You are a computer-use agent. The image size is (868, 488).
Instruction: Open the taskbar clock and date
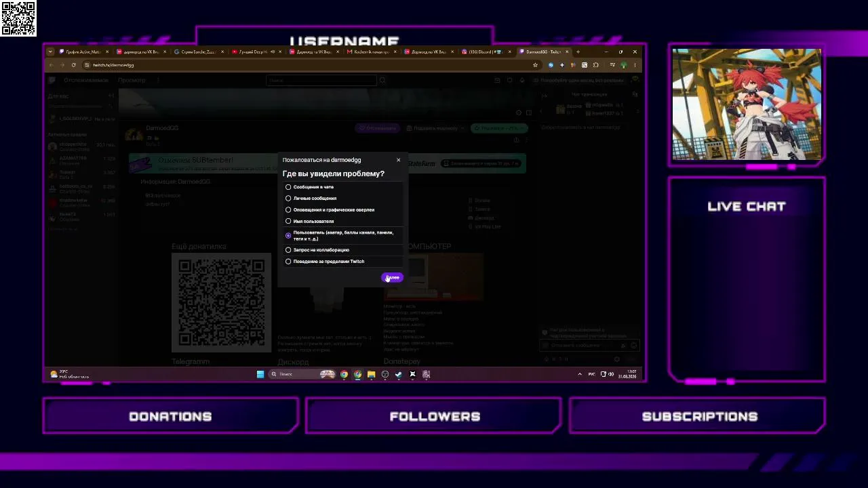[627, 374]
